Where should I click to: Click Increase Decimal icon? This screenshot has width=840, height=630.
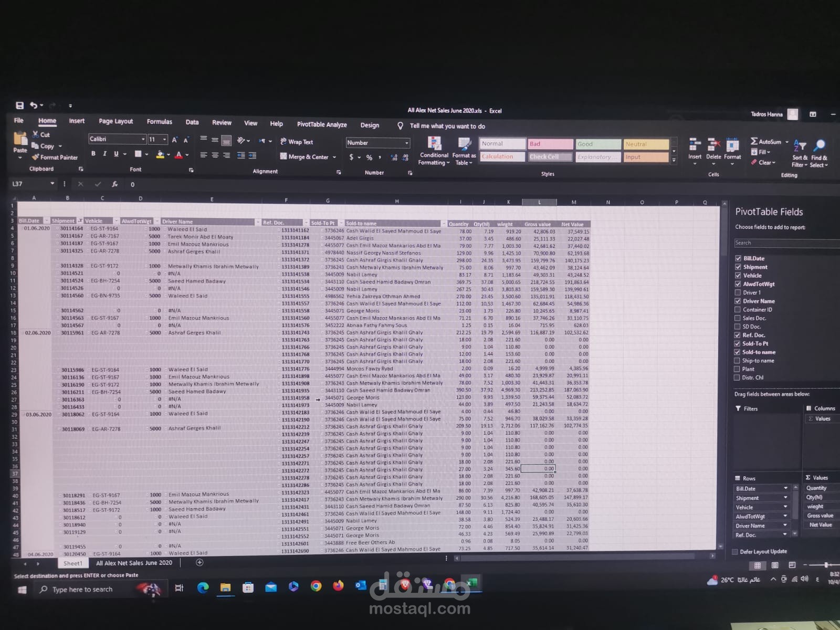[394, 157]
